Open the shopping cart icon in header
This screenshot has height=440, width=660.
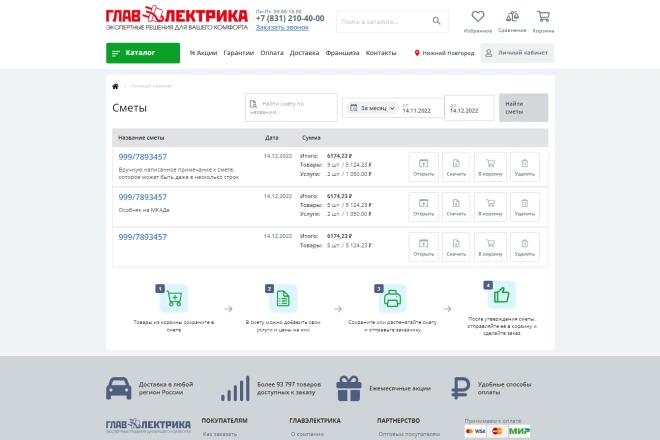[543, 17]
